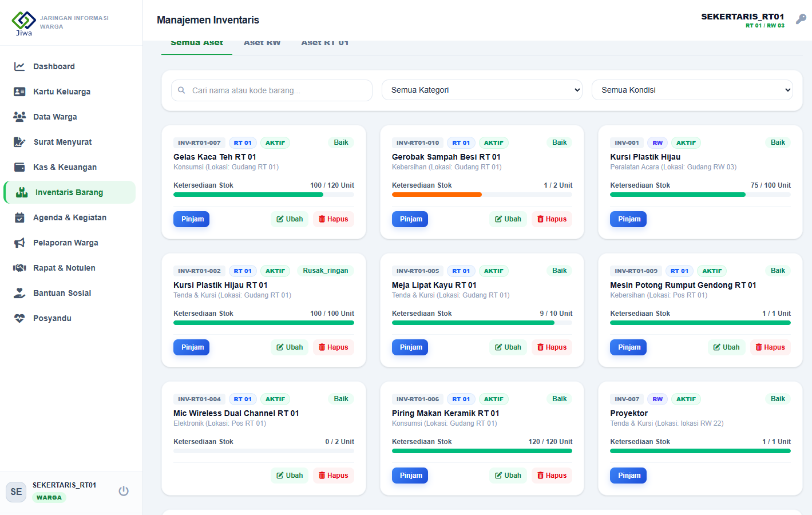This screenshot has width=812, height=515.
Task: Click Pinjam on Gelas Kaca Teh
Action: [x=192, y=219]
